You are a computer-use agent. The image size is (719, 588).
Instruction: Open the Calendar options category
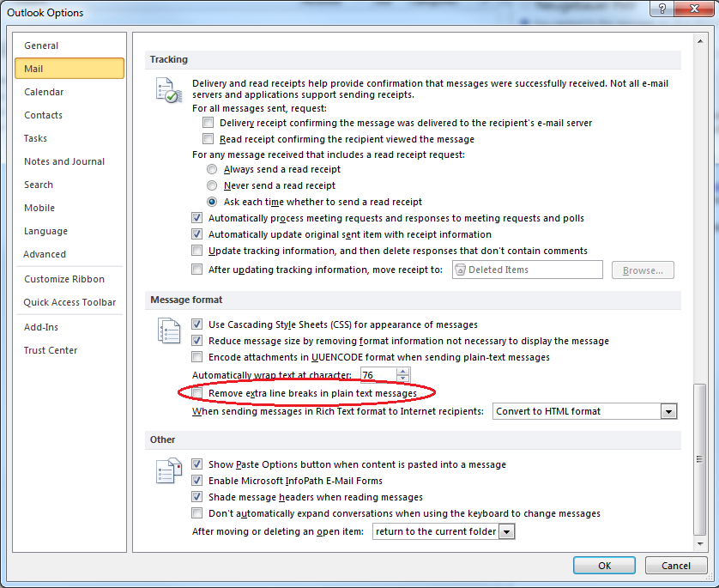click(x=44, y=92)
